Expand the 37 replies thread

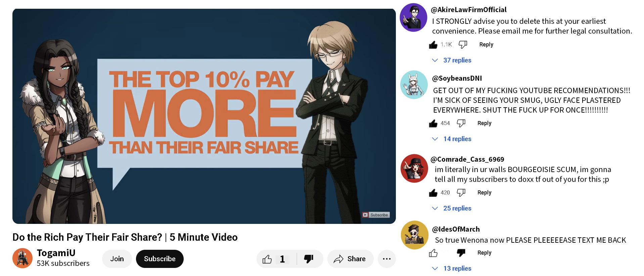452,60
